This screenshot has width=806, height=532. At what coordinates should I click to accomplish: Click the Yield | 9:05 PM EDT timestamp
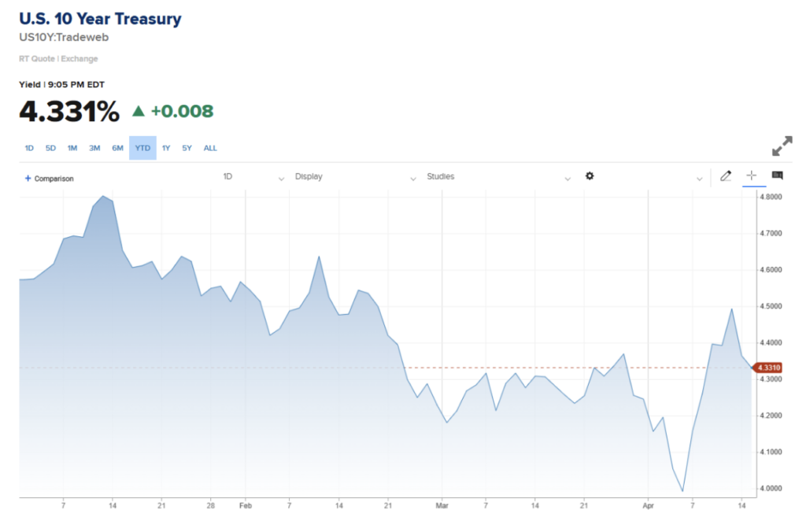[61, 84]
